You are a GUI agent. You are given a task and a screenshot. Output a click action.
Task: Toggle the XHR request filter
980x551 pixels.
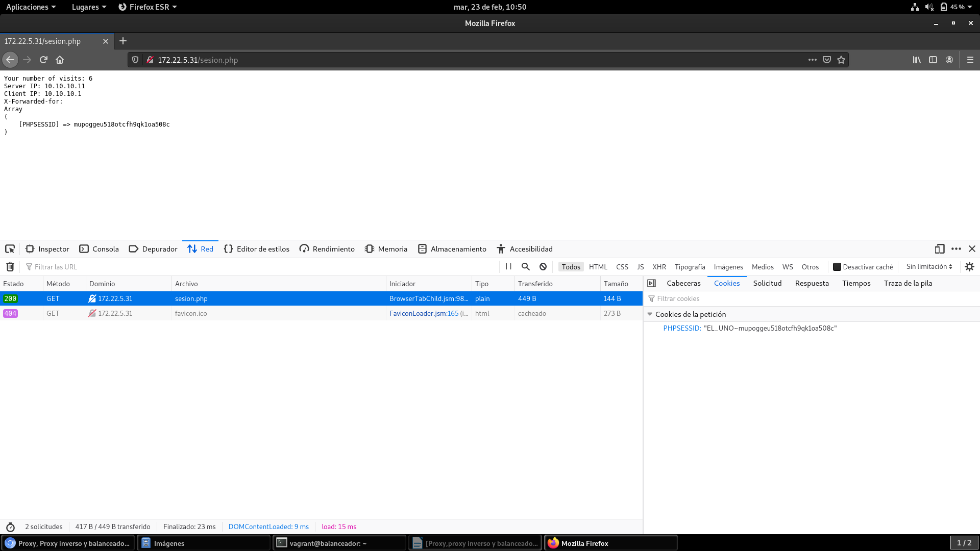pos(659,267)
